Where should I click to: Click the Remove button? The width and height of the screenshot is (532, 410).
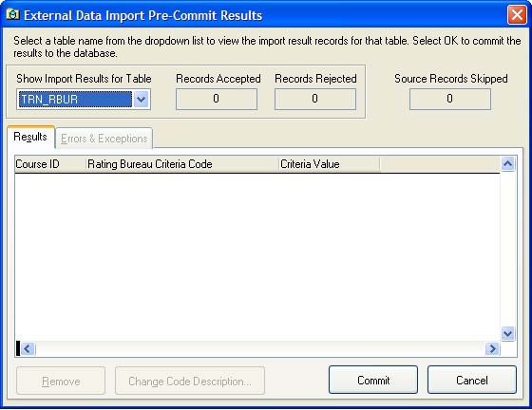click(61, 381)
